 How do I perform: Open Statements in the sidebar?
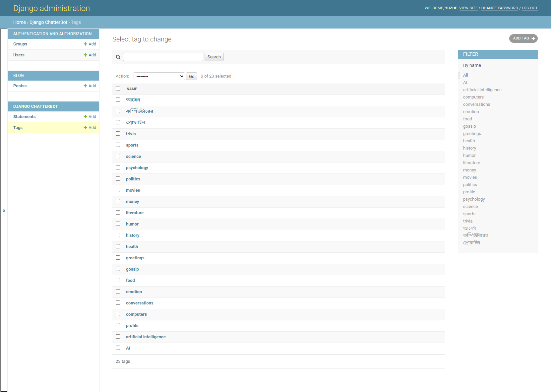click(x=25, y=117)
